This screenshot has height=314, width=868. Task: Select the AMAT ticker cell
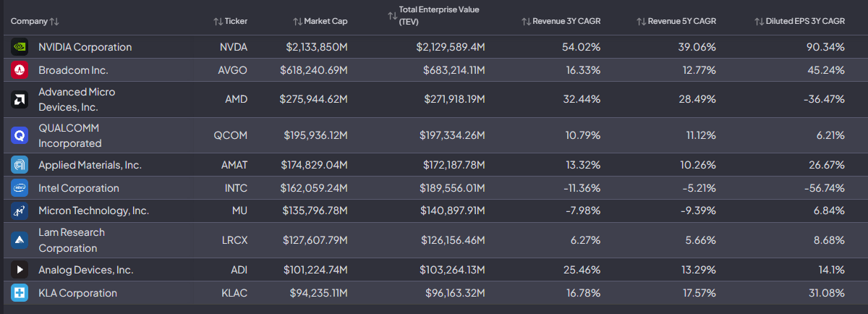[x=234, y=165]
